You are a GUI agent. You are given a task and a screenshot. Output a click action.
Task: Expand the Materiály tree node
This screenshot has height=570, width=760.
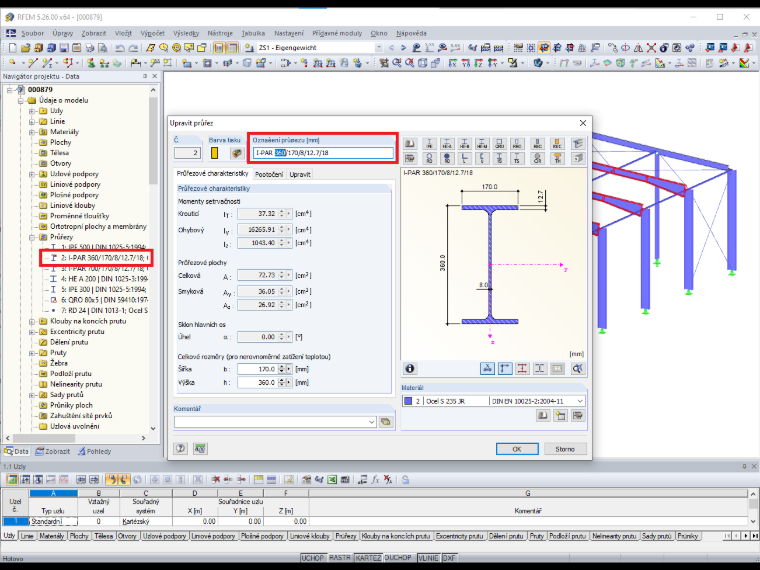click(x=32, y=132)
